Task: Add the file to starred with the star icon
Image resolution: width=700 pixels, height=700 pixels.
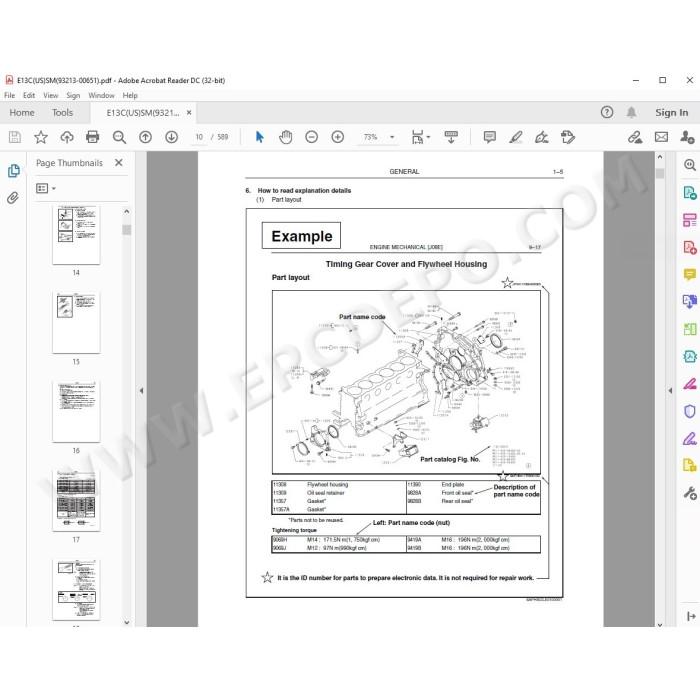Action: coord(41,137)
